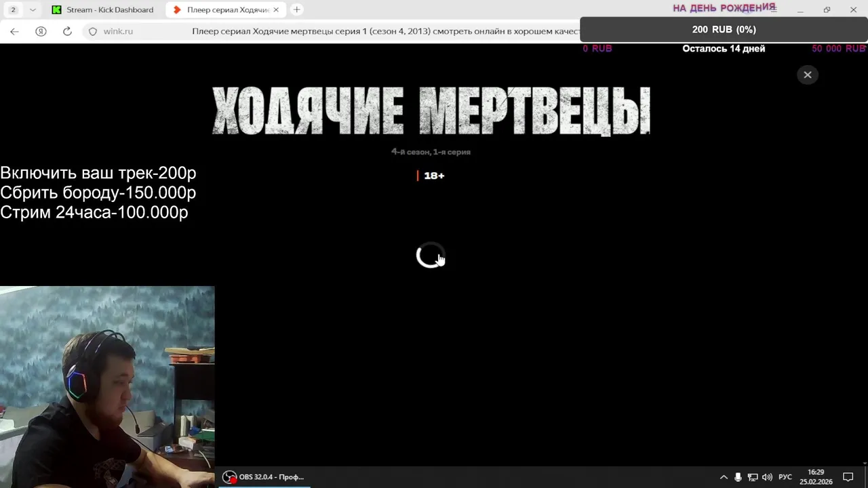Open network settings tray icon
The width and height of the screenshot is (868, 488).
pos(753,477)
